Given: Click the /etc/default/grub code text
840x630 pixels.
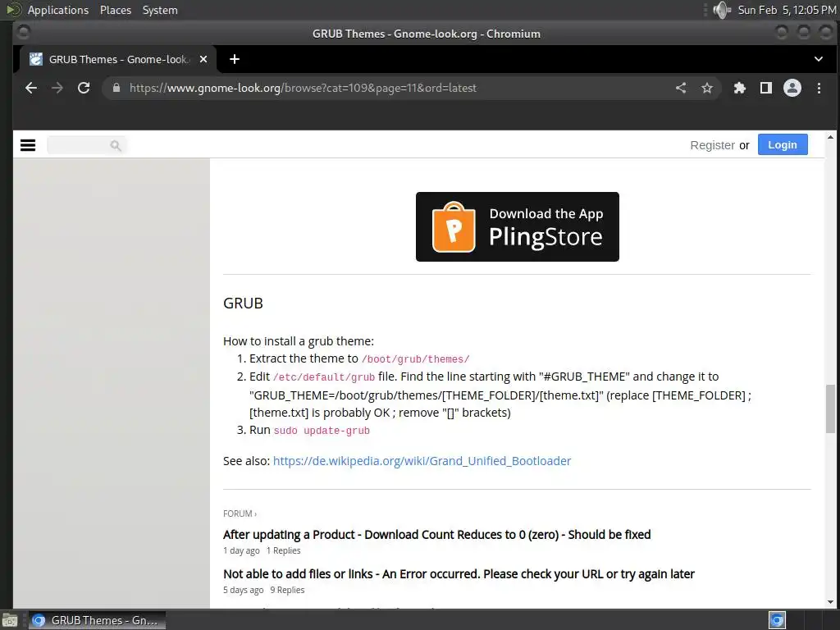Looking at the screenshot, I should (324, 377).
